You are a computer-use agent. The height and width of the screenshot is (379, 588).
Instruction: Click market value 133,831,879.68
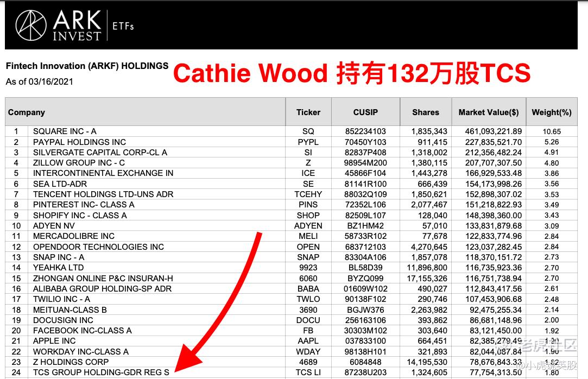pos(494,226)
